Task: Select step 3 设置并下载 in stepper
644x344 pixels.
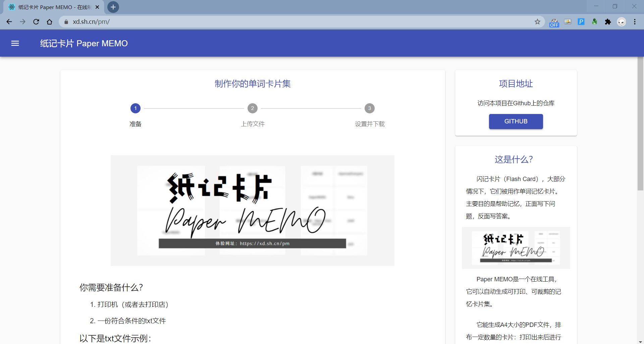Action: [x=370, y=108]
